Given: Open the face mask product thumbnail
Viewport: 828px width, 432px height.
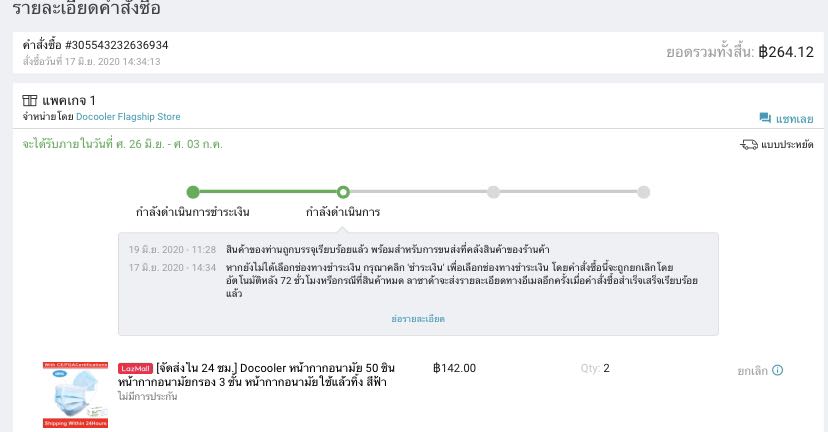Looking at the screenshot, I should 75,395.
